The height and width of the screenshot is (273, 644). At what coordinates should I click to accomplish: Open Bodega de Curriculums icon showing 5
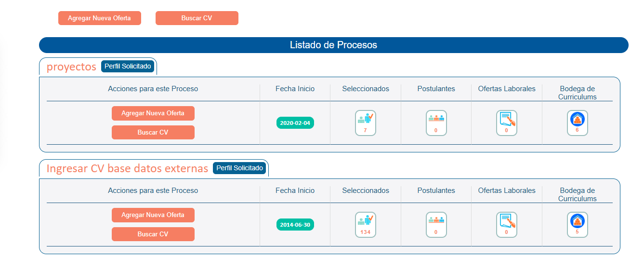click(x=577, y=225)
